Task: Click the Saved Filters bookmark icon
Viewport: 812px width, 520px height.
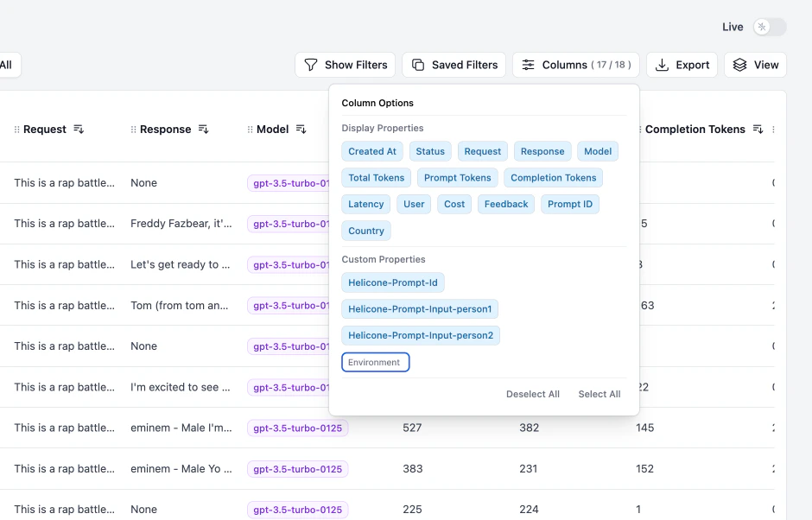Action: click(416, 65)
